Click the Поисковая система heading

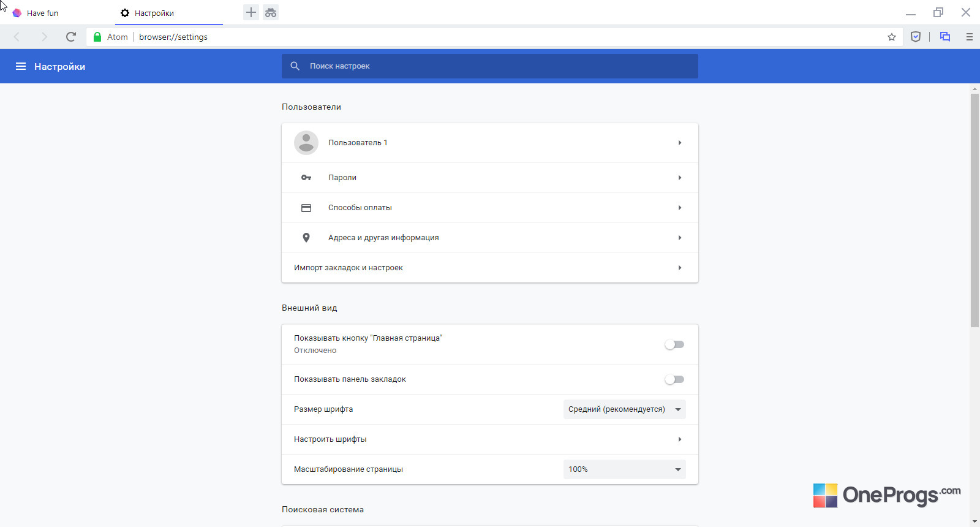pos(323,509)
